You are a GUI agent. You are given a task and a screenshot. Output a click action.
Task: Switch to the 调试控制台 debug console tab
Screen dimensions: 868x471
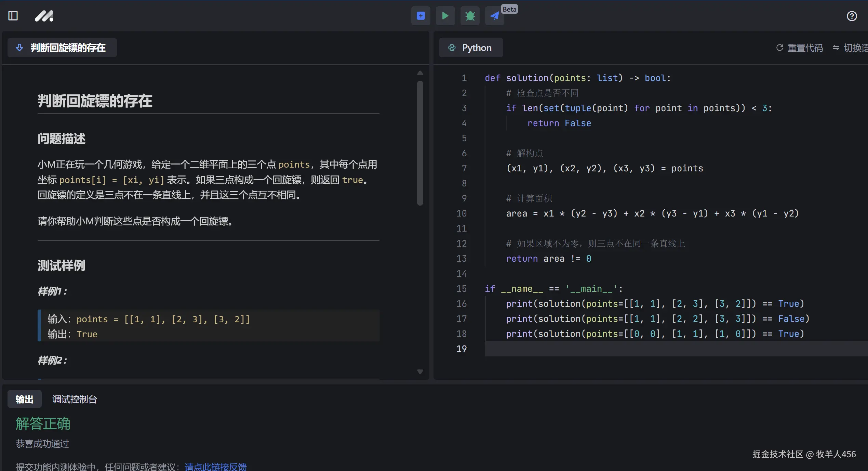pos(75,399)
